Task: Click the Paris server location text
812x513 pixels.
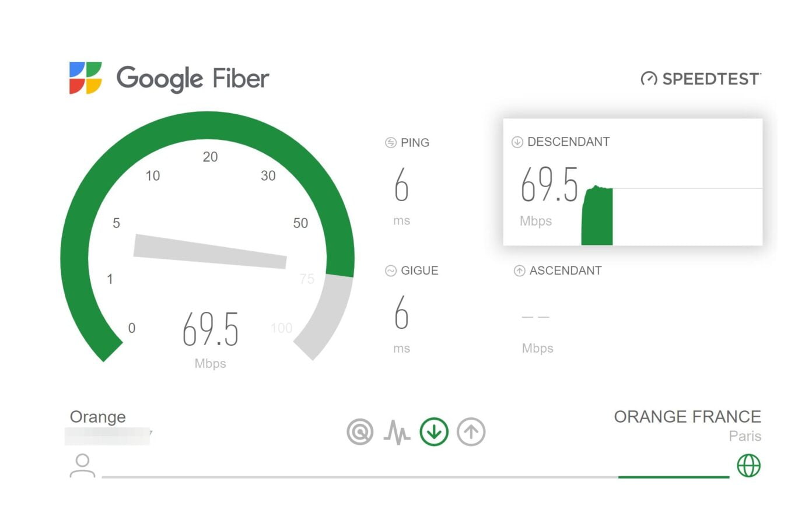Action: pyautogui.click(x=745, y=436)
